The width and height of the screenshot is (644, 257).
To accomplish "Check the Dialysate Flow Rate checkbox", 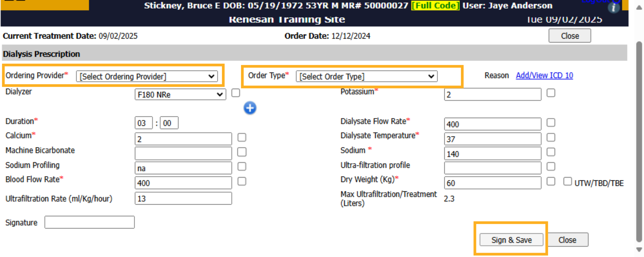I will pyautogui.click(x=551, y=123).
